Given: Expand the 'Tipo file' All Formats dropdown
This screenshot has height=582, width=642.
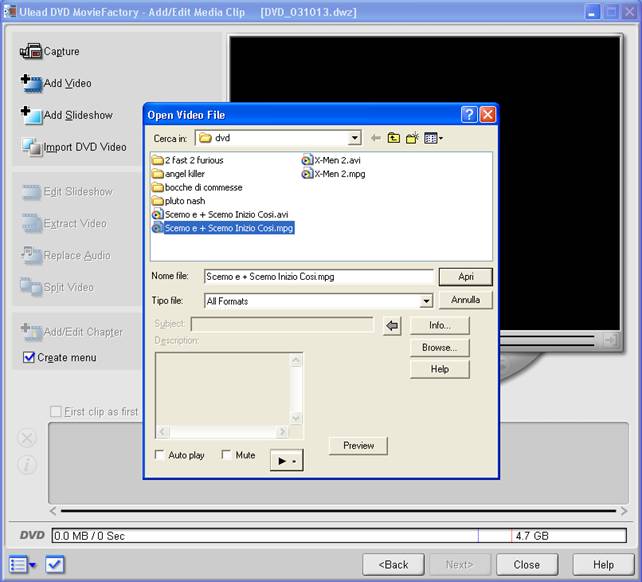Looking at the screenshot, I should (426, 301).
